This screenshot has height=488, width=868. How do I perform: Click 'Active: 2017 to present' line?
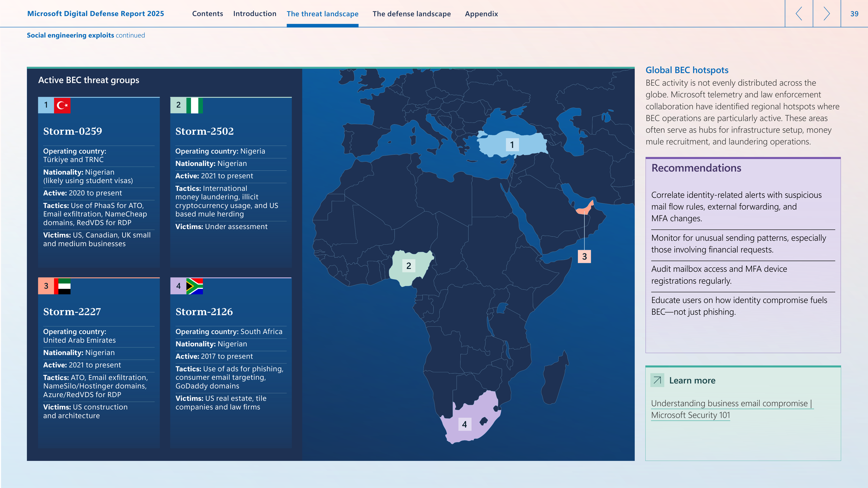[x=214, y=356]
